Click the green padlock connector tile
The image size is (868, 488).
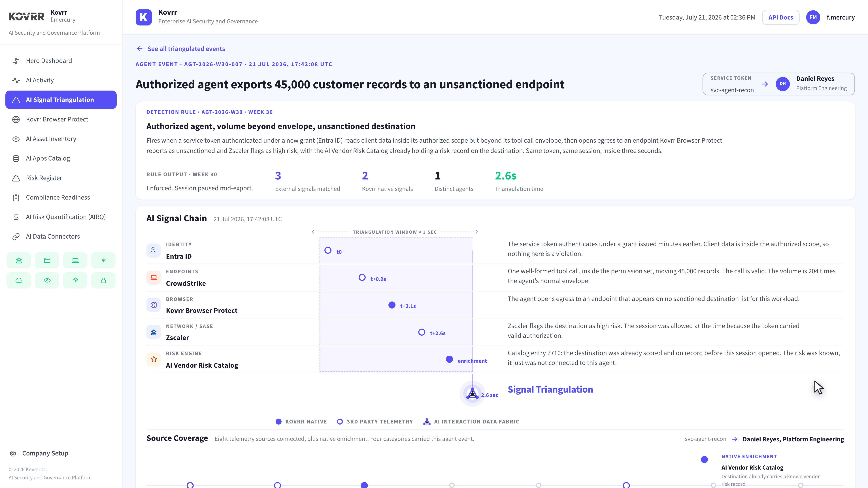point(103,280)
